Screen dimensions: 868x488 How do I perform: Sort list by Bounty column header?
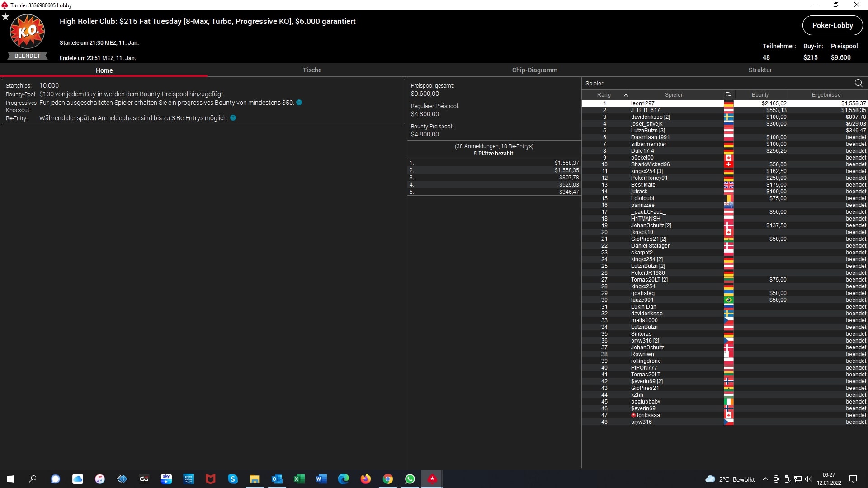[760, 95]
